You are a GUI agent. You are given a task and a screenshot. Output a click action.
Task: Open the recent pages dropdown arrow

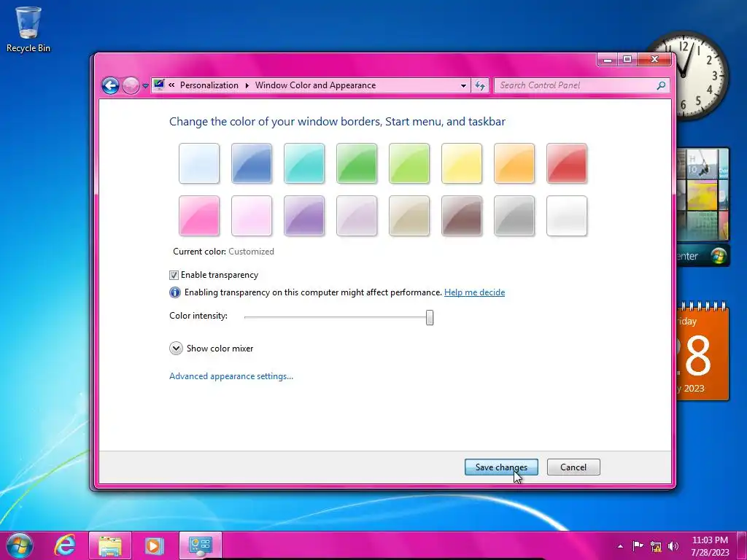(x=145, y=86)
